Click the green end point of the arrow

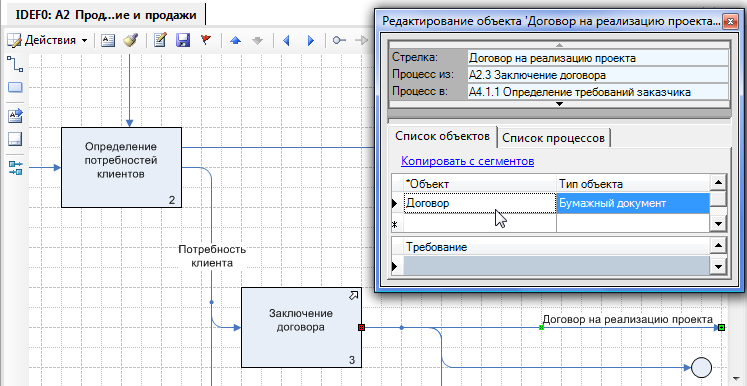[x=721, y=327]
